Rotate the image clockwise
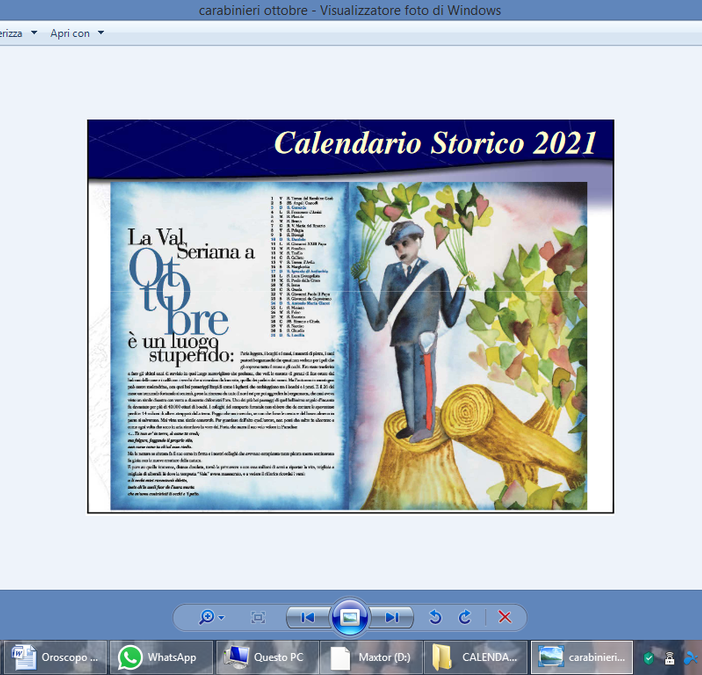Screen dimensions: 702x675 point(465,617)
